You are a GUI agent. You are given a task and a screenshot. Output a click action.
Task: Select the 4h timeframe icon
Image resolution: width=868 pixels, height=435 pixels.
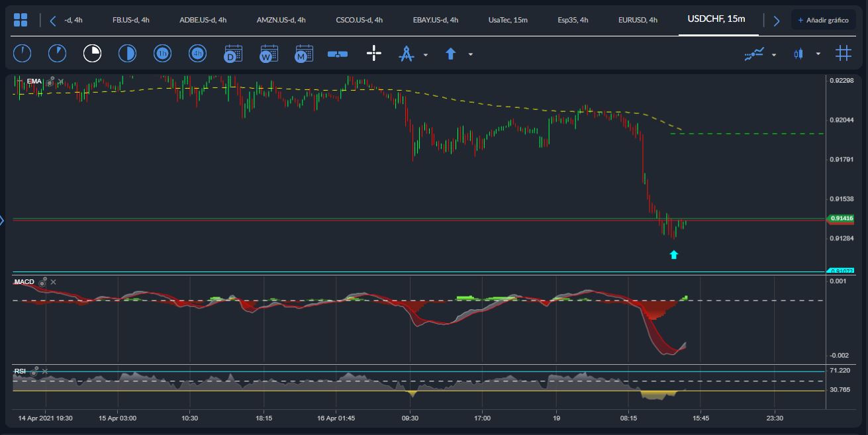tap(197, 53)
